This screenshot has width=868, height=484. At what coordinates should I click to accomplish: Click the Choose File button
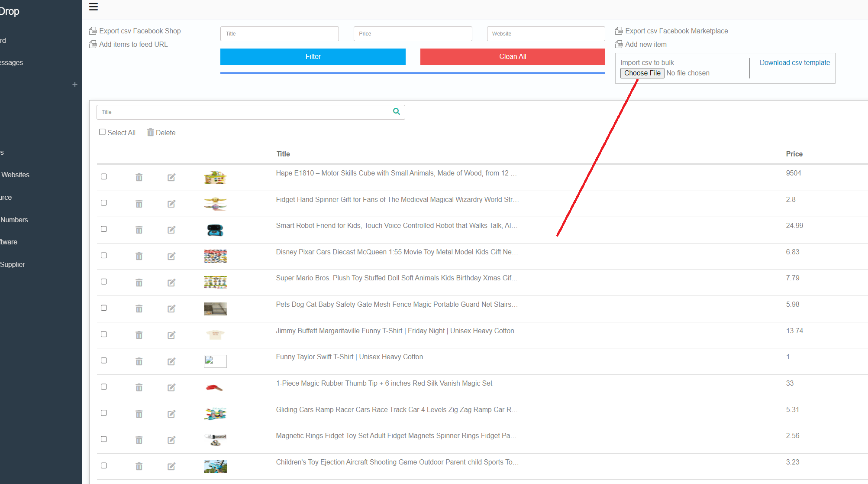tap(642, 73)
